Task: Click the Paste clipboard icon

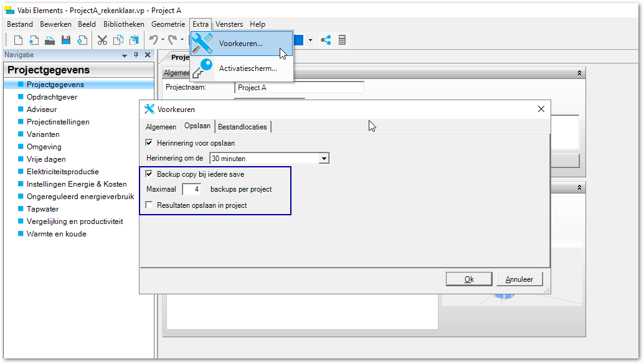Action: pyautogui.click(x=134, y=40)
